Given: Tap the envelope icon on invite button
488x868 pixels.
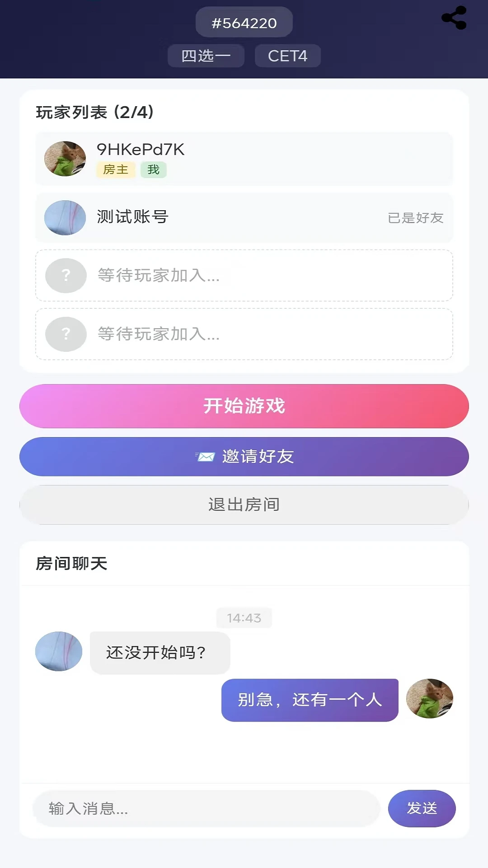Looking at the screenshot, I should [x=205, y=457].
